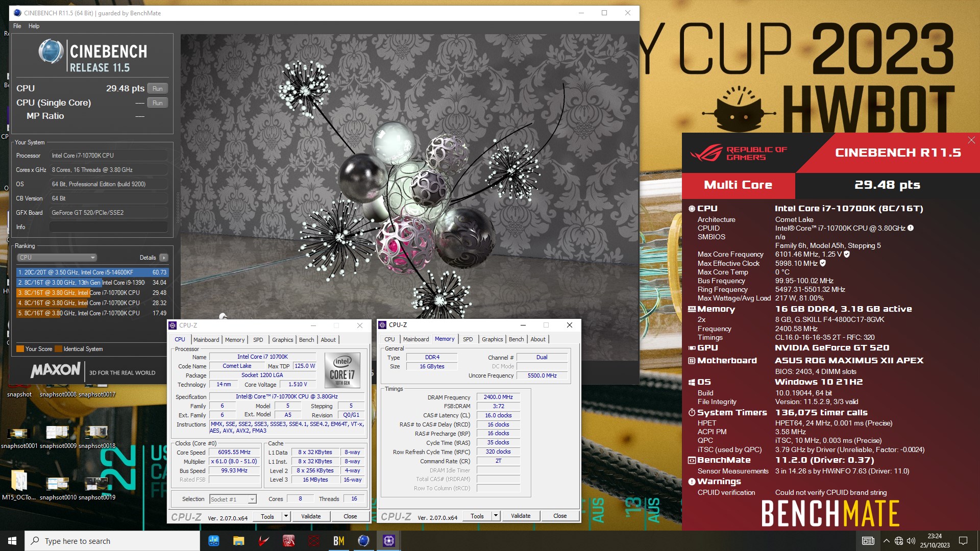980x551 pixels.
Task: Select the i5-14600KF ranking row scoring 60.73
Action: tap(92, 272)
